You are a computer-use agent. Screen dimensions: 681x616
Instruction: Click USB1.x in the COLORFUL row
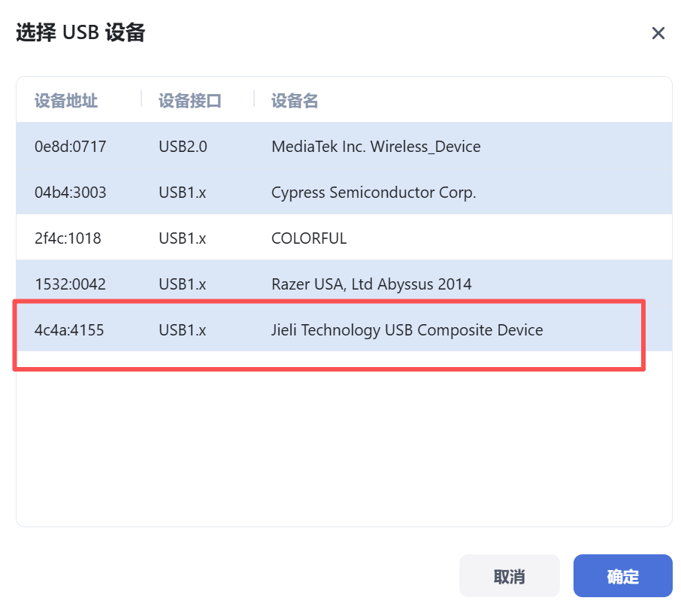pos(182,238)
